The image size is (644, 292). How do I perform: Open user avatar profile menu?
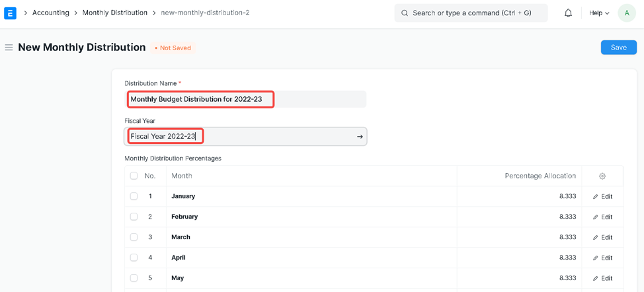tap(626, 13)
